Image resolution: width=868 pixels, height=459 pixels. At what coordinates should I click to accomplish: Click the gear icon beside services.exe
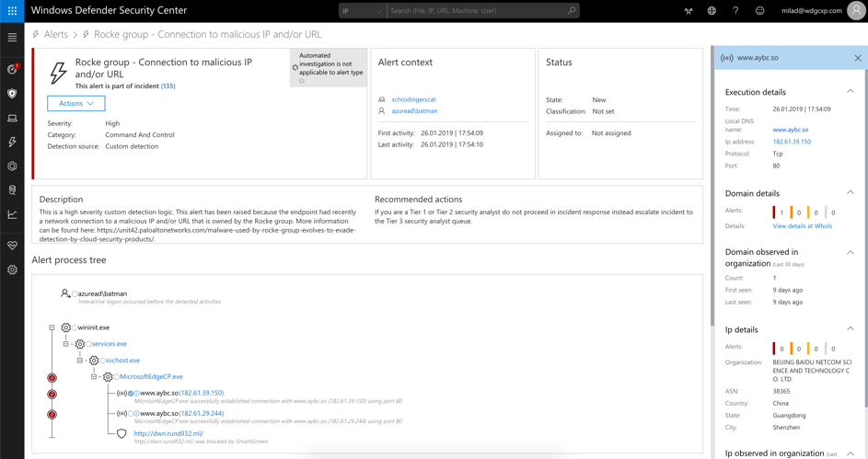[x=80, y=344]
